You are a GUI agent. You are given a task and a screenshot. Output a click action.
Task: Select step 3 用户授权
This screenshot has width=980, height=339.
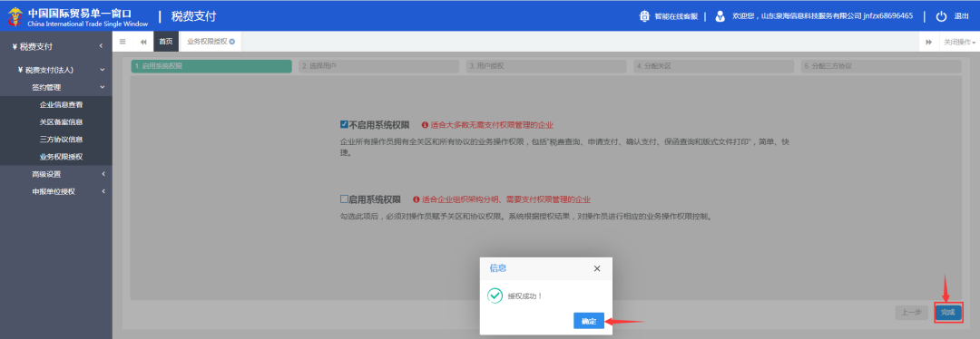[x=546, y=66]
